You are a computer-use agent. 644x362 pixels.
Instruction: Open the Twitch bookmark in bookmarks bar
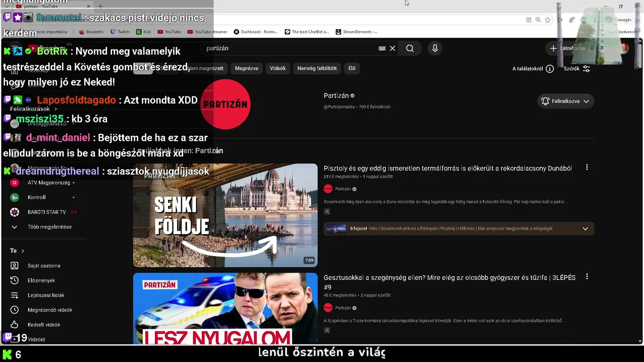pyautogui.click(x=120, y=32)
